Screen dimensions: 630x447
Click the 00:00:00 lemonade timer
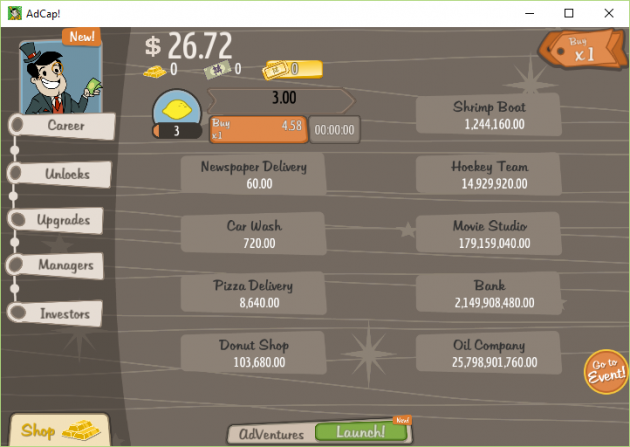(335, 130)
